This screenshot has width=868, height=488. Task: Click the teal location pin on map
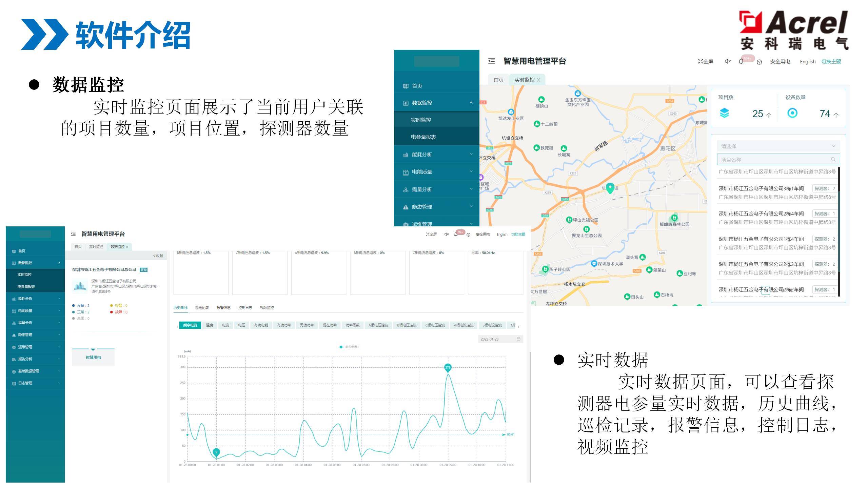point(610,187)
